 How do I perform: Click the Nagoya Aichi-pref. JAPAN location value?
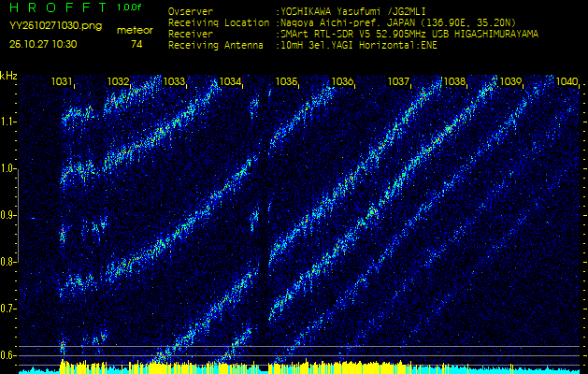(398, 22)
